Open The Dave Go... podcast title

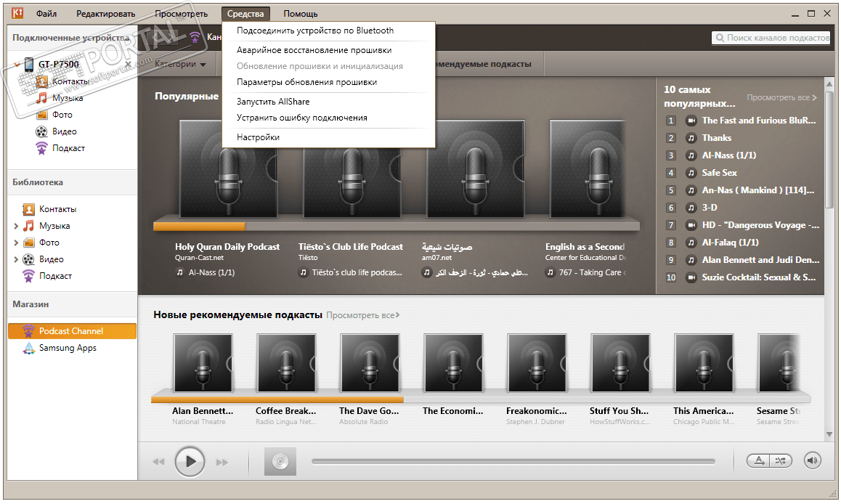pos(369,411)
